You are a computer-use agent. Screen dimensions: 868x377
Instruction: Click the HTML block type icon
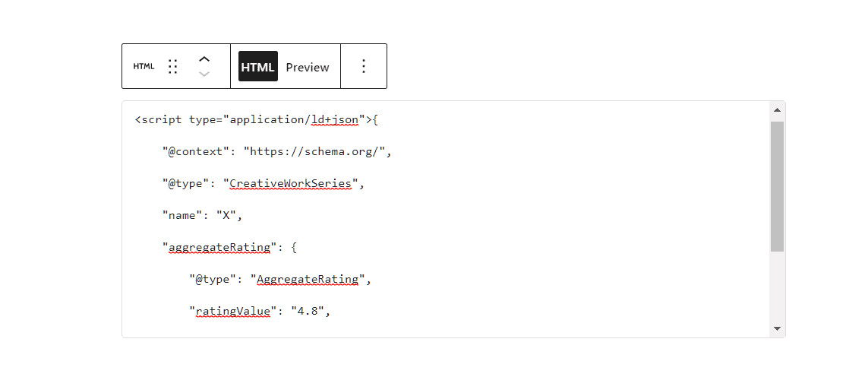click(144, 66)
